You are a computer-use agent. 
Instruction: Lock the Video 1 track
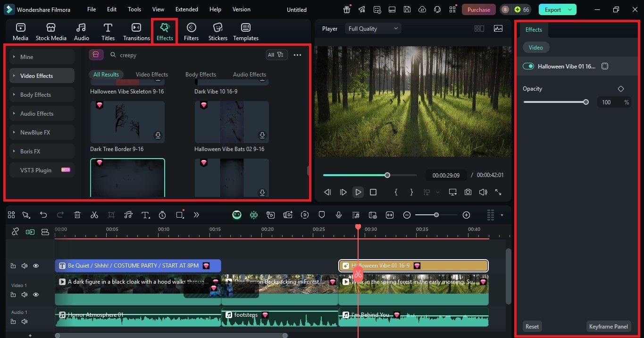tap(13, 295)
